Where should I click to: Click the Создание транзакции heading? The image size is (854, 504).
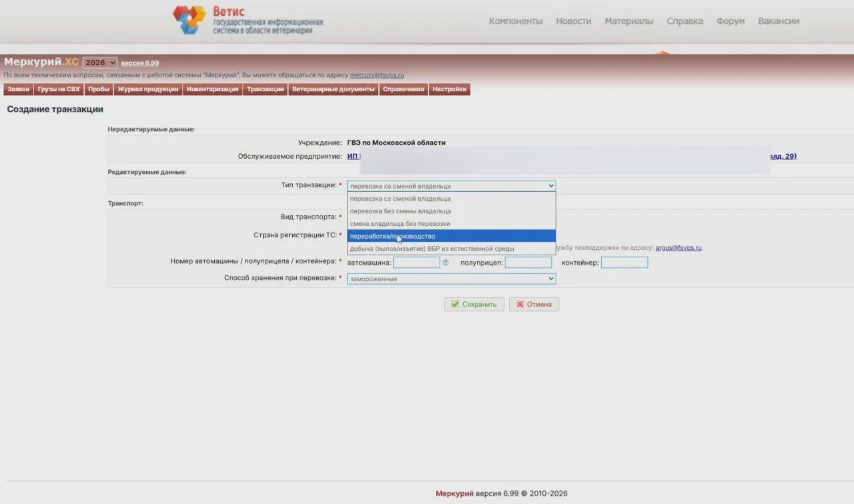pyautogui.click(x=55, y=109)
